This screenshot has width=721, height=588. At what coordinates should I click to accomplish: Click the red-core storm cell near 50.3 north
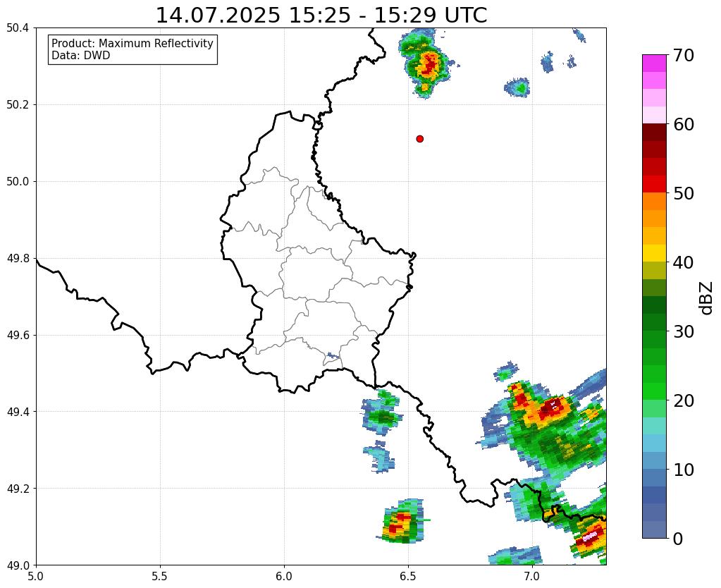pyautogui.click(x=429, y=64)
